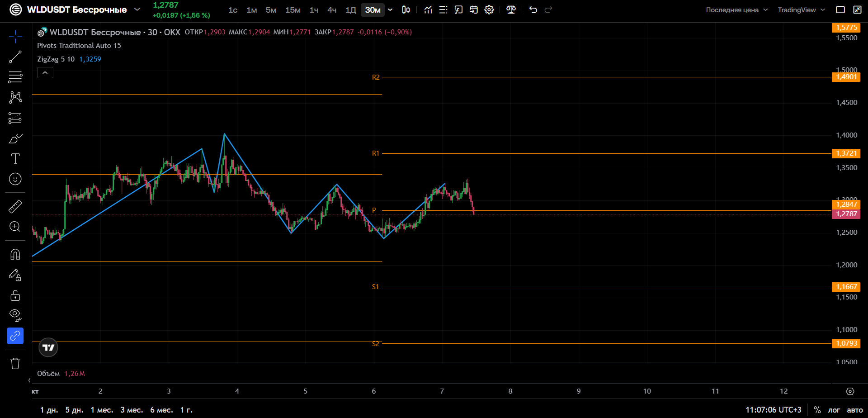
Task: Toggle hide all drawings eye icon
Action: tap(15, 315)
